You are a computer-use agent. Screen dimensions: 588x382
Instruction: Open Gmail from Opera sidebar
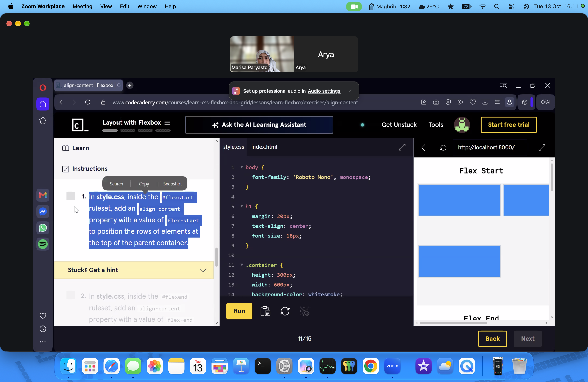[43, 195]
